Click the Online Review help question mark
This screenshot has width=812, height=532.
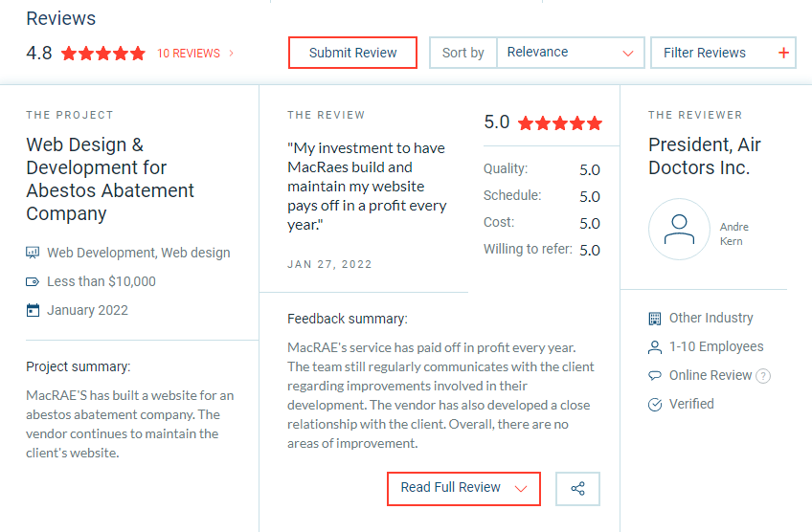pyautogui.click(x=763, y=376)
